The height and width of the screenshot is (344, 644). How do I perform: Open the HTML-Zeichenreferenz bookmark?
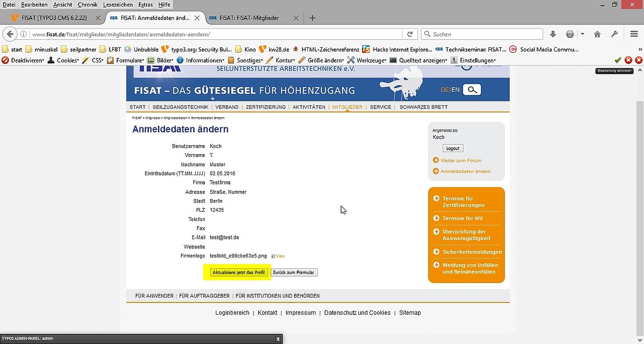click(326, 49)
